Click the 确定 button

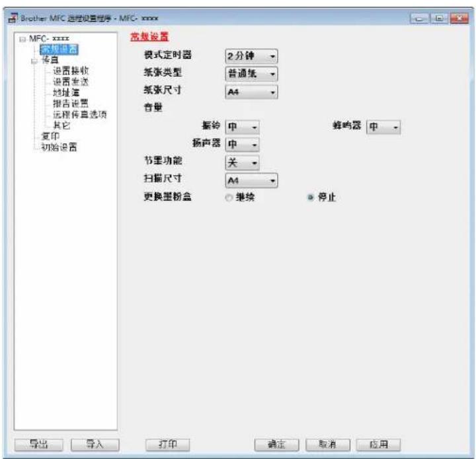(276, 444)
